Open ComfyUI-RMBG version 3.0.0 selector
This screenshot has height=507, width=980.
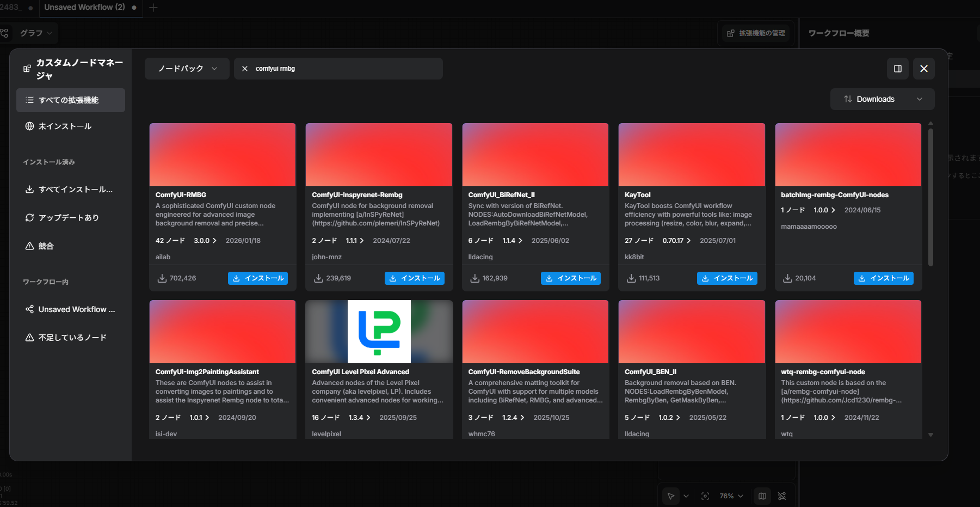point(205,241)
